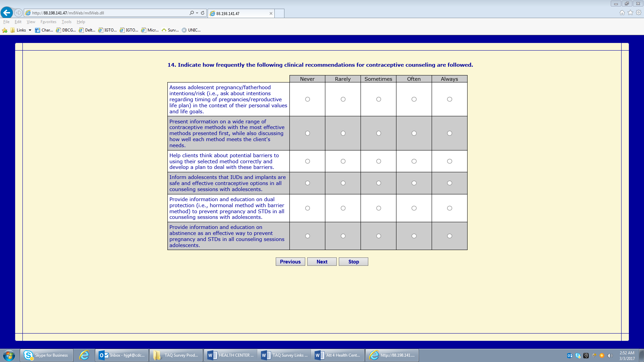Click the Previous button
Viewport: 644px width, 362px height.
tap(290, 262)
